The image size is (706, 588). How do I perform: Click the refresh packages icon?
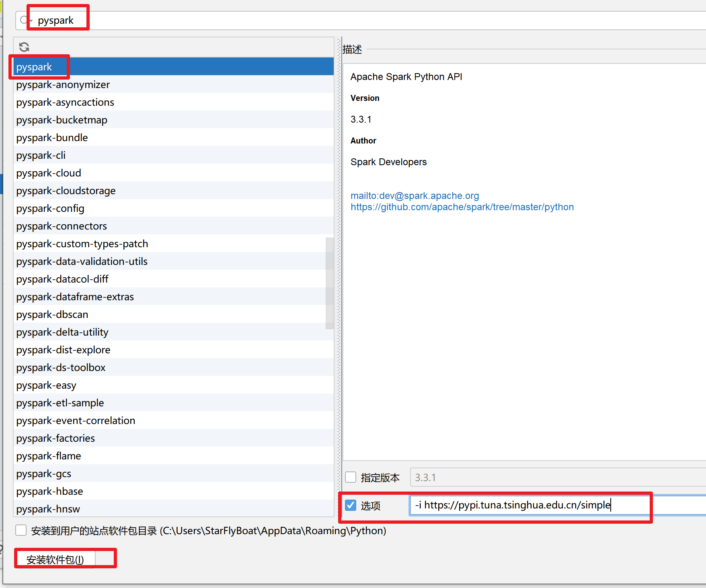(24, 47)
